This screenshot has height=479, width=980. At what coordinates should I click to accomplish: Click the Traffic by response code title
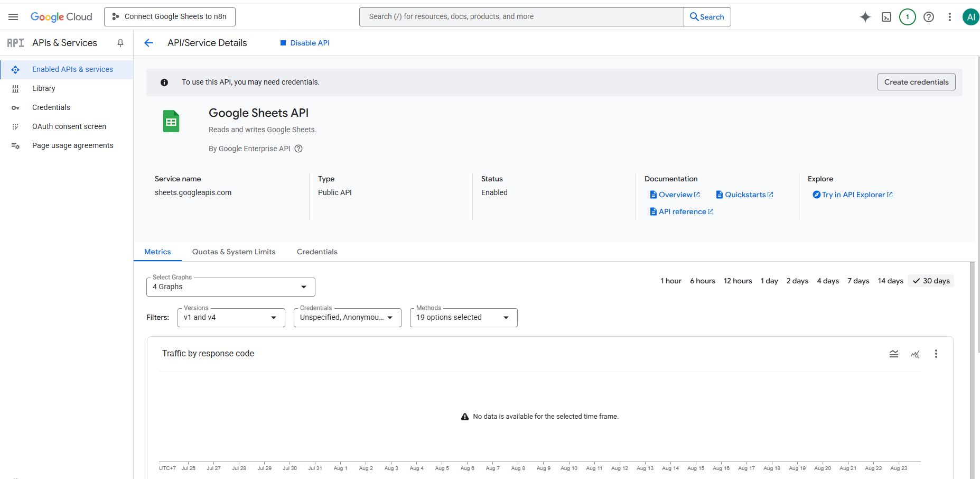(x=208, y=354)
